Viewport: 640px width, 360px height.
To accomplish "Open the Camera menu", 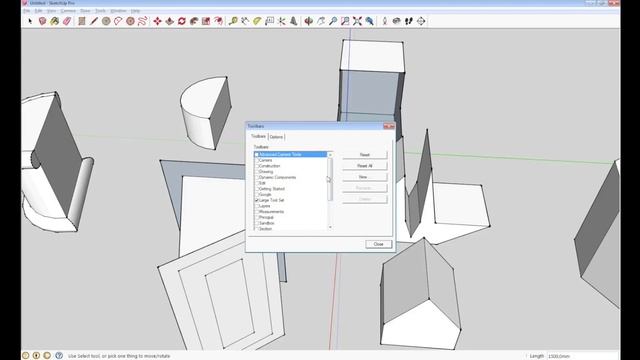I will pyautogui.click(x=68, y=11).
